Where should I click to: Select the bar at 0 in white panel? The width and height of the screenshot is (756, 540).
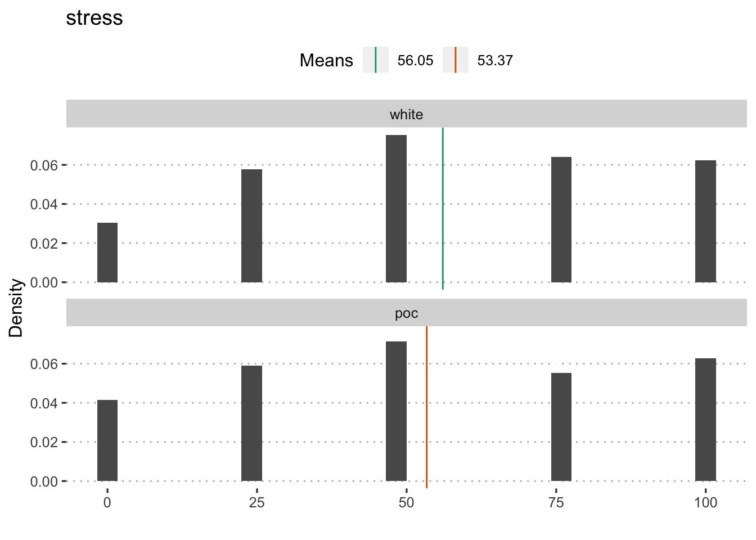[x=107, y=253]
